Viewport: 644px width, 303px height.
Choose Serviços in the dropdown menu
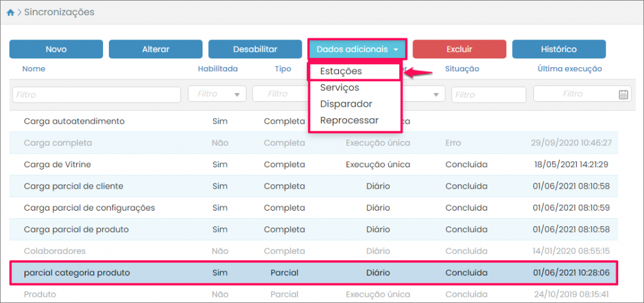pos(340,87)
